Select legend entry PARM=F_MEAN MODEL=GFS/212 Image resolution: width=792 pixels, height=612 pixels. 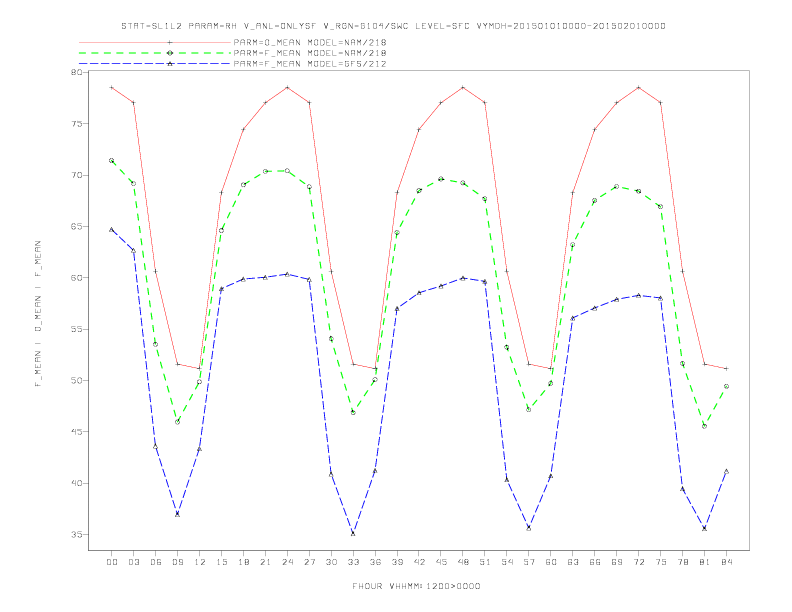[x=310, y=64]
